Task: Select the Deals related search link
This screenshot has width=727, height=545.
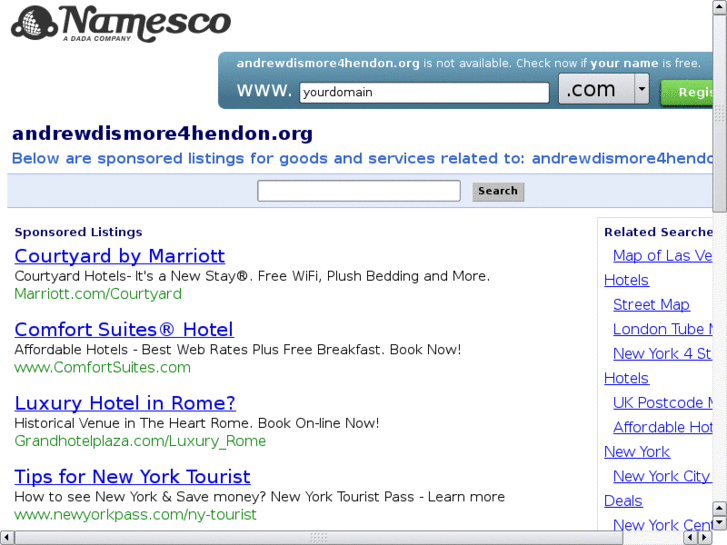Action: click(623, 501)
